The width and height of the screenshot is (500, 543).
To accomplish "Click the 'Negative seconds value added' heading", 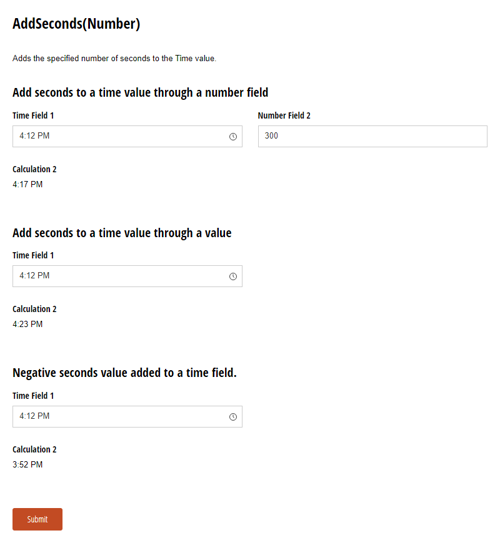I will tap(124, 373).
